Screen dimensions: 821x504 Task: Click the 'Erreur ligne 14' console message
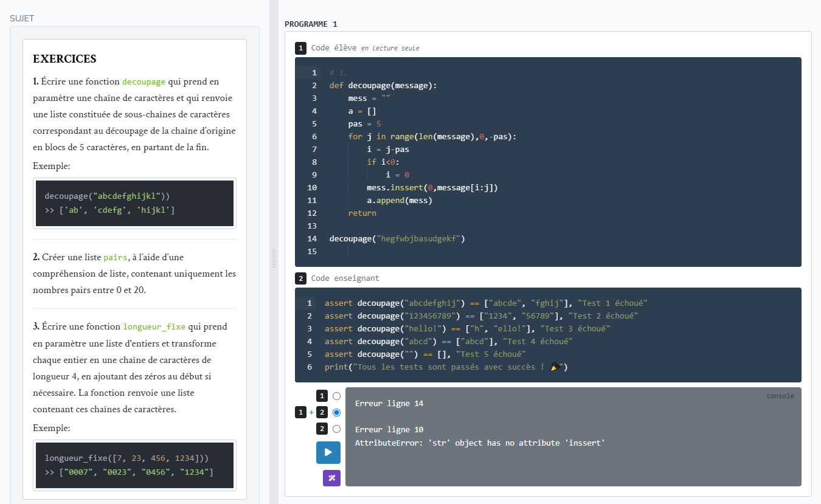pos(389,404)
